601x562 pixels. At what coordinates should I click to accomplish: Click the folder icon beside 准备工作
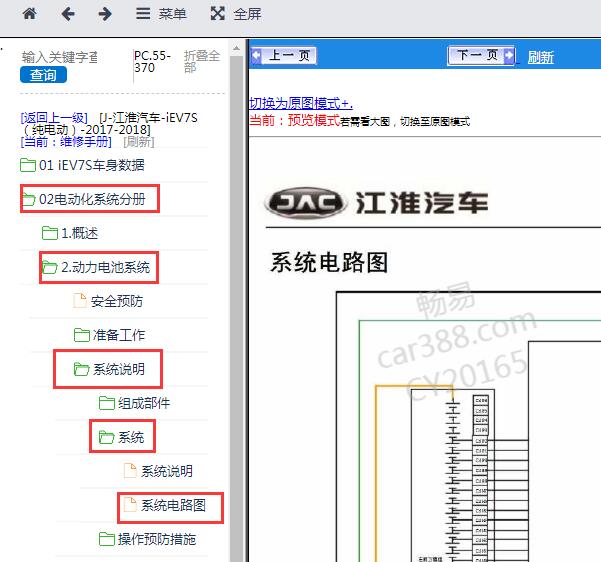pyautogui.click(x=81, y=335)
